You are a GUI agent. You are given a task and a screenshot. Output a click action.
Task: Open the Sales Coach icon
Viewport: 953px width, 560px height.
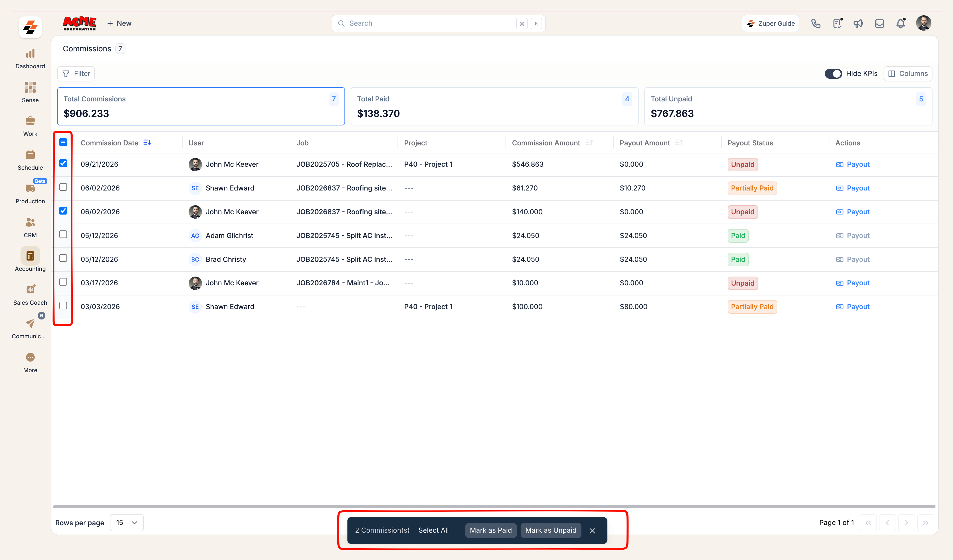pyautogui.click(x=30, y=289)
